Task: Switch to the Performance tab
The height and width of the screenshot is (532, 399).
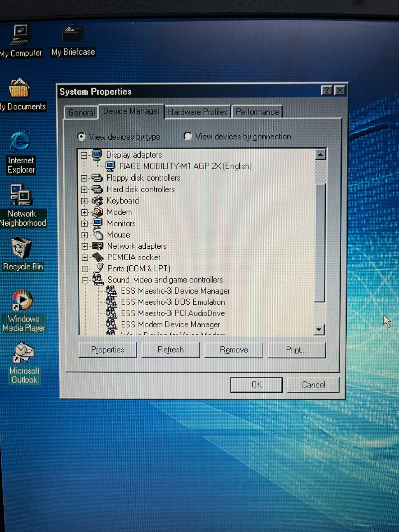Action: (x=257, y=112)
